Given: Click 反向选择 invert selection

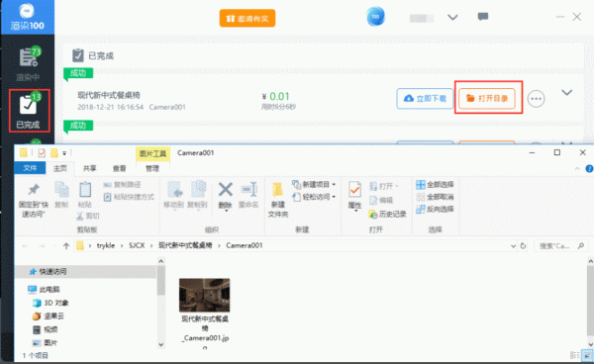Looking at the screenshot, I should pos(435,210).
